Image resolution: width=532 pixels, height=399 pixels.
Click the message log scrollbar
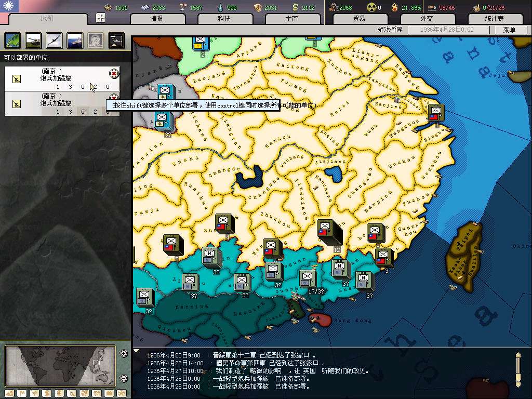click(518, 369)
